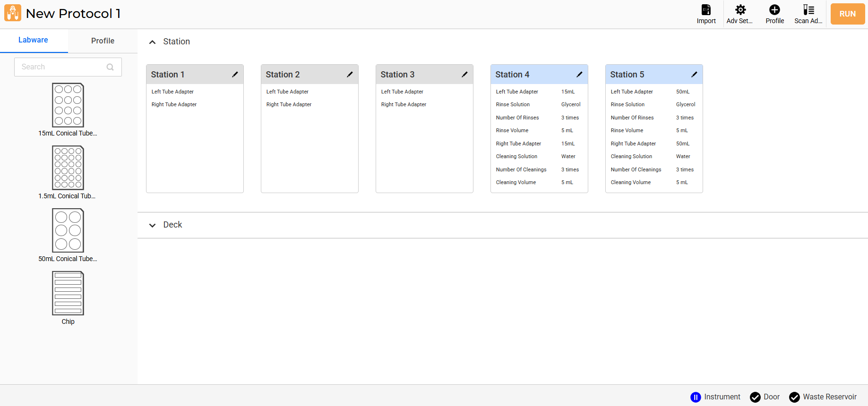Screen dimensions: 868x406
Task: Click Station 4 edit pencil
Action: click(579, 75)
